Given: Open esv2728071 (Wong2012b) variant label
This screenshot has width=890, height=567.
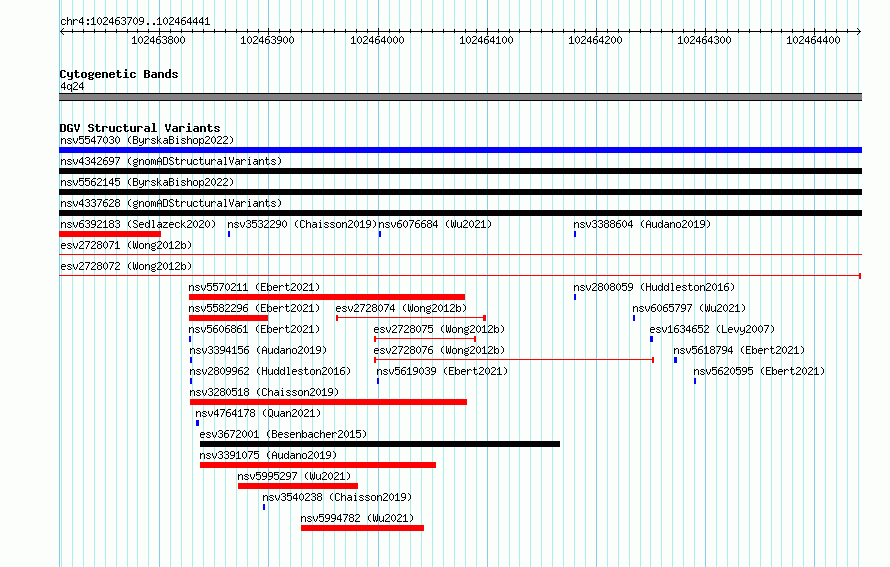Looking at the screenshot, I should click(x=126, y=245).
